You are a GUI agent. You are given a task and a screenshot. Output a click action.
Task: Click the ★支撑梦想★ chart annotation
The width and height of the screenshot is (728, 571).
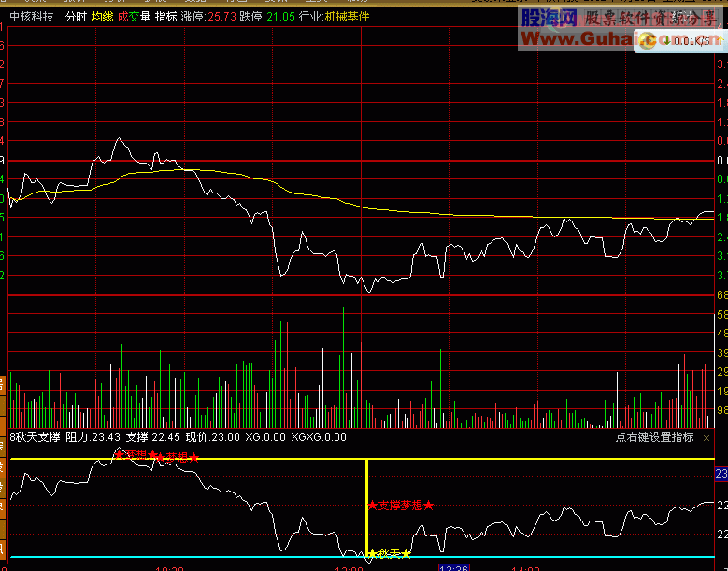click(x=400, y=505)
